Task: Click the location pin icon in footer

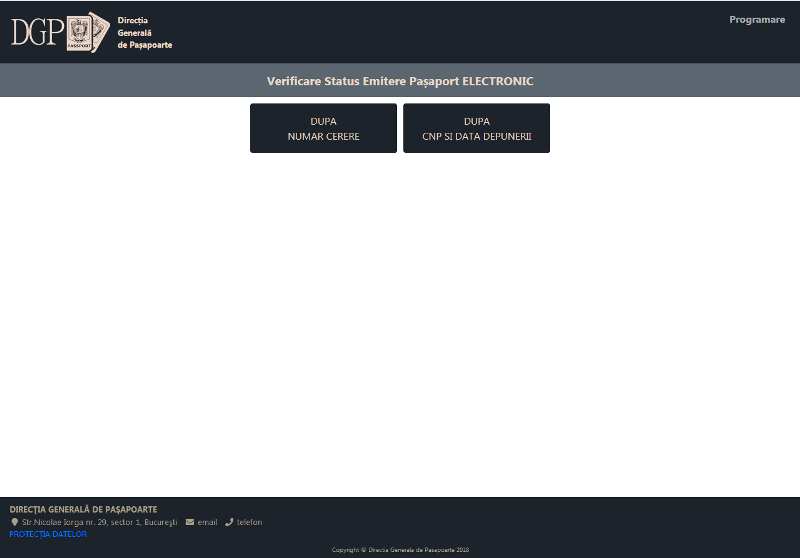Action: click(x=15, y=522)
